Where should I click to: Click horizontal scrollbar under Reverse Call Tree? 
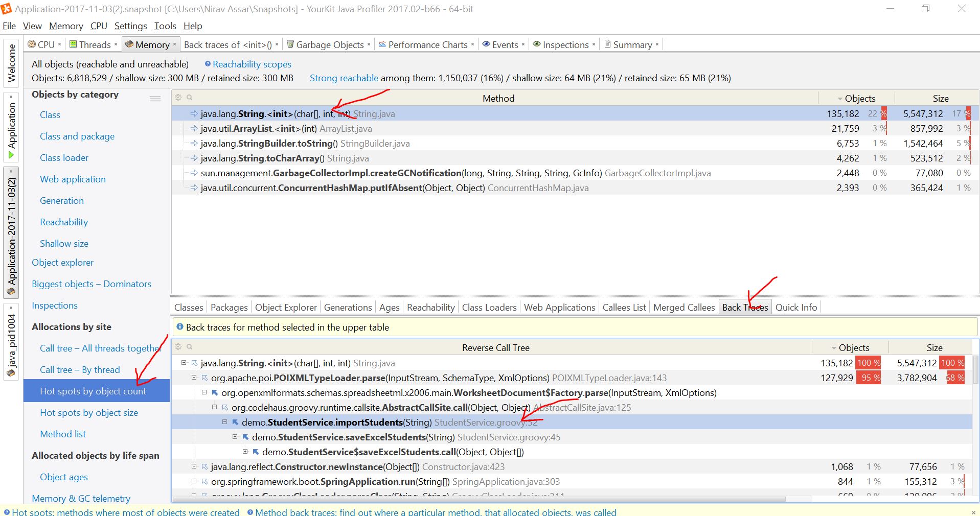tap(479, 499)
